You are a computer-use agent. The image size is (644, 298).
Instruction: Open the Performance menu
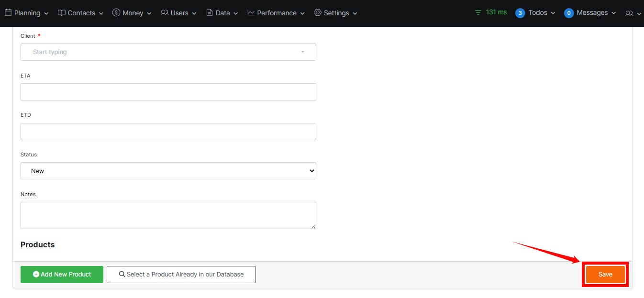click(x=277, y=13)
